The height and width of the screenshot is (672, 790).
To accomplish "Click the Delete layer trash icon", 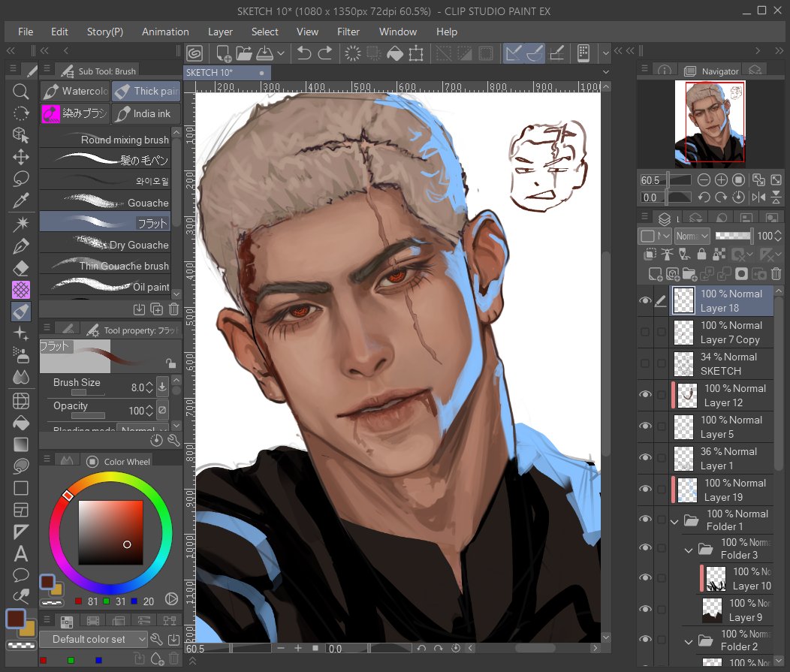I will click(x=776, y=273).
